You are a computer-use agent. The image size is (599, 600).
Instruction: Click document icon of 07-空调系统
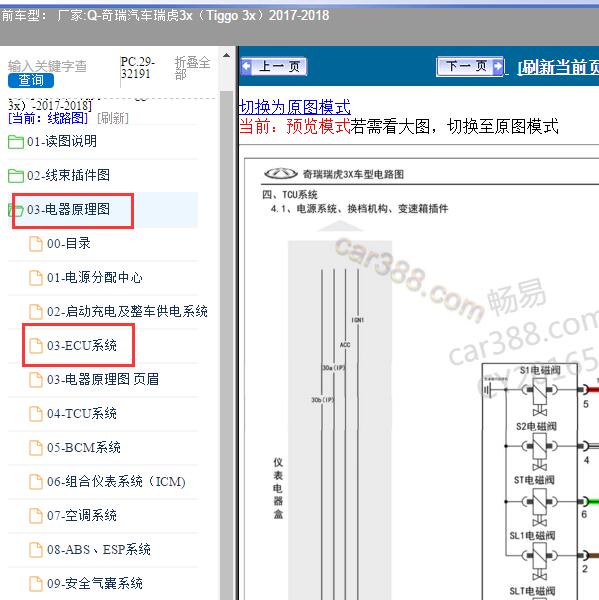click(x=36, y=516)
